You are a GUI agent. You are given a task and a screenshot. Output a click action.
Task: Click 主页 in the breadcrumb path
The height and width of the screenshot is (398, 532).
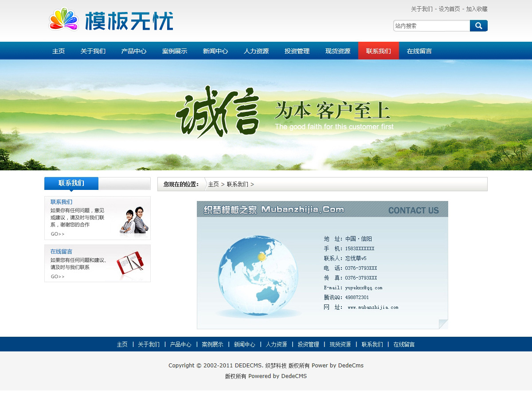coord(214,184)
